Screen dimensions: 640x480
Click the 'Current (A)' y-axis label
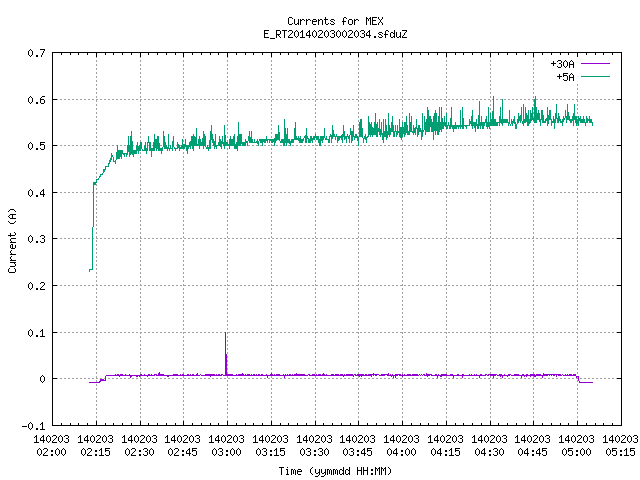point(12,240)
